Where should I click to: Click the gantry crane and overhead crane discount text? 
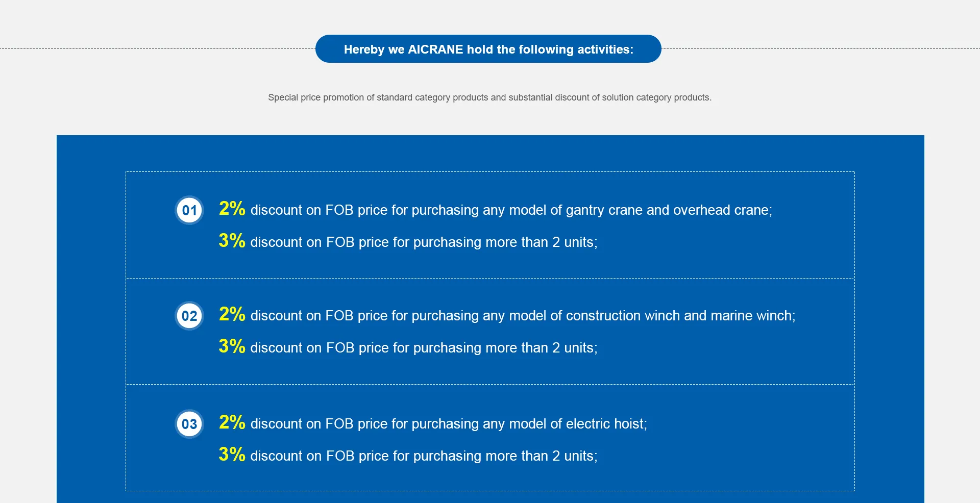(x=511, y=210)
